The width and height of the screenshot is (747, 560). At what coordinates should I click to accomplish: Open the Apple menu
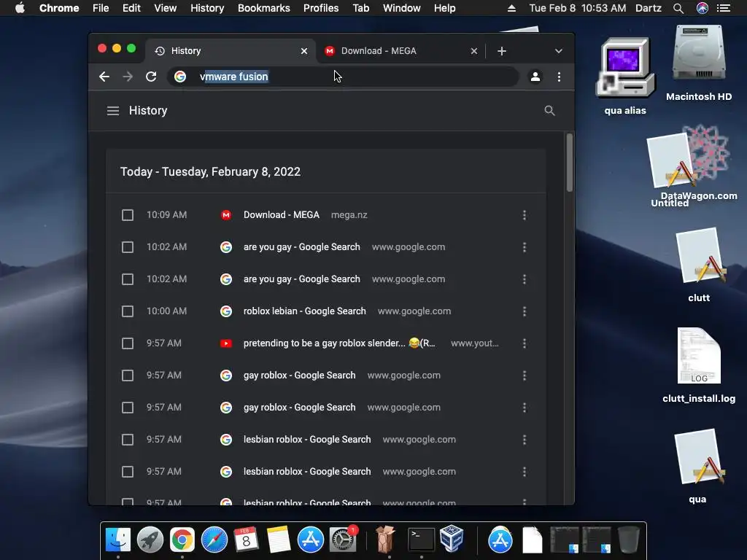tap(20, 8)
